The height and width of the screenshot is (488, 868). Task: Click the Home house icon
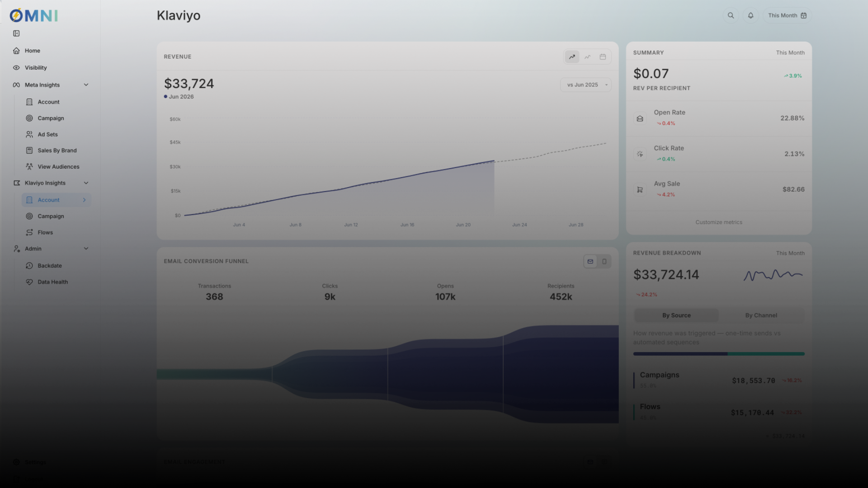pyautogui.click(x=16, y=51)
